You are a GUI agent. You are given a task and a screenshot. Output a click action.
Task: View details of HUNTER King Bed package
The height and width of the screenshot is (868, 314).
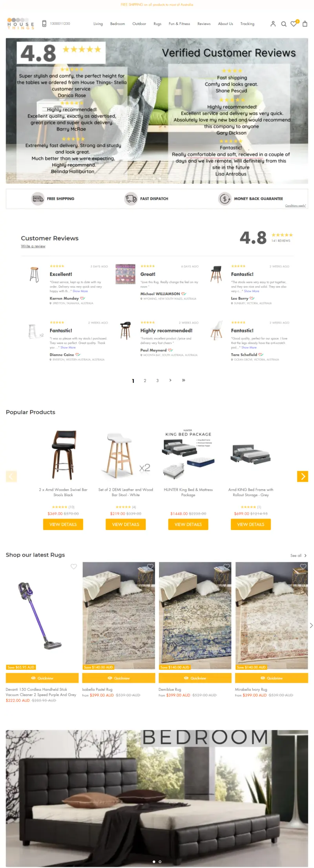[x=188, y=524]
